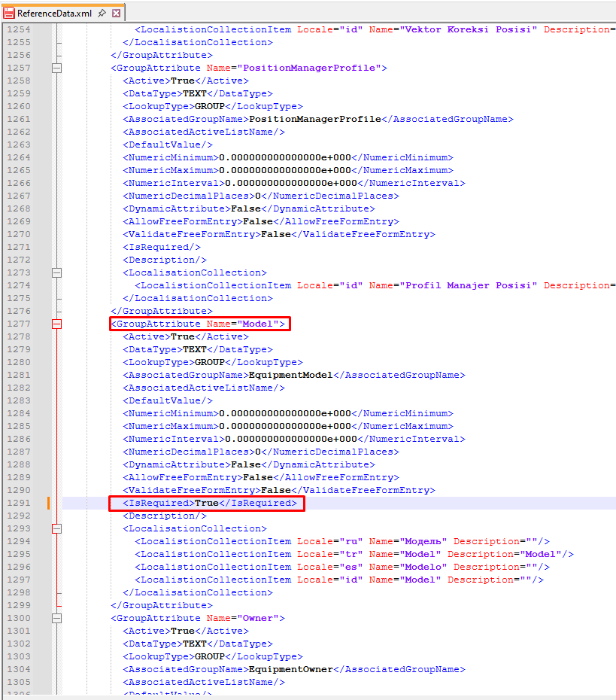The width and height of the screenshot is (616, 700).
Task: Collapse the Model GroupAttribute fold on line 1277
Action: pos(57,324)
